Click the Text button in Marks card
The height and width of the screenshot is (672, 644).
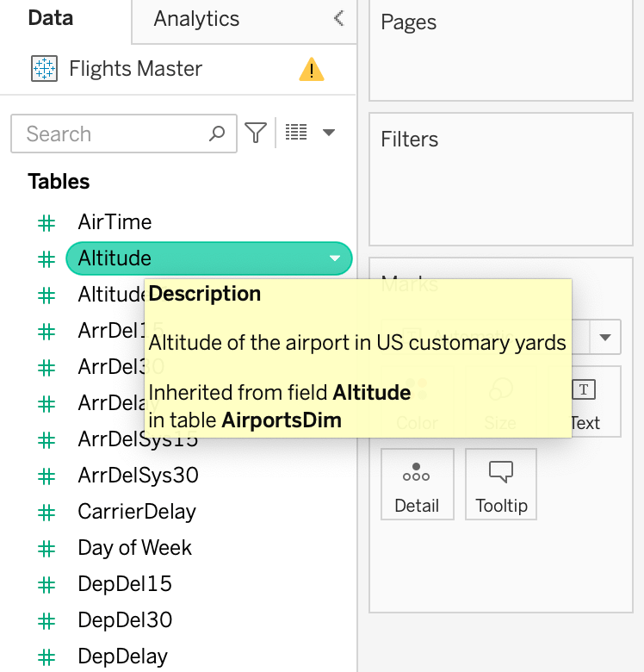click(x=585, y=403)
